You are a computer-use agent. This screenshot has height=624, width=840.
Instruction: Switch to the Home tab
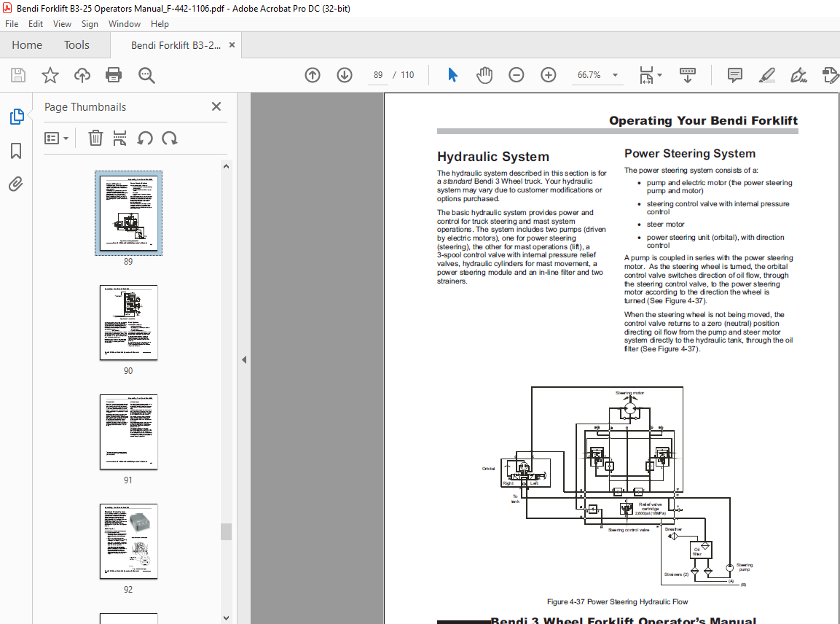click(27, 45)
